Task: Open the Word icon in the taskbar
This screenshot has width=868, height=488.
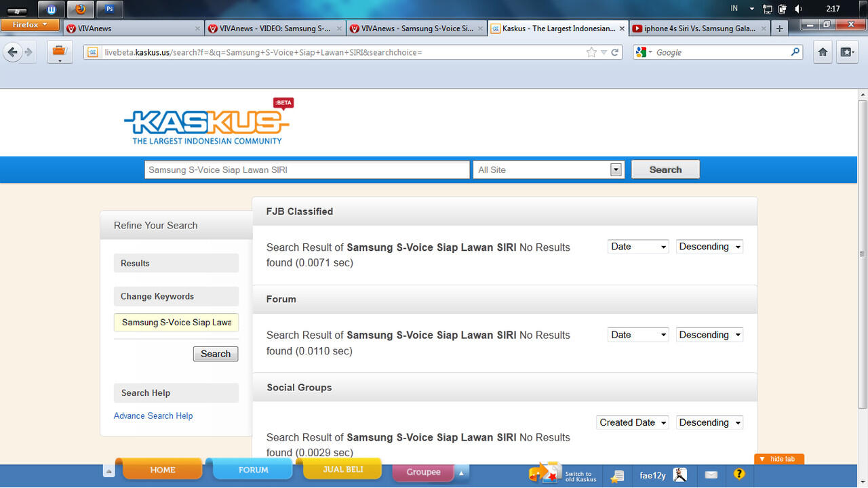Action: (52, 9)
